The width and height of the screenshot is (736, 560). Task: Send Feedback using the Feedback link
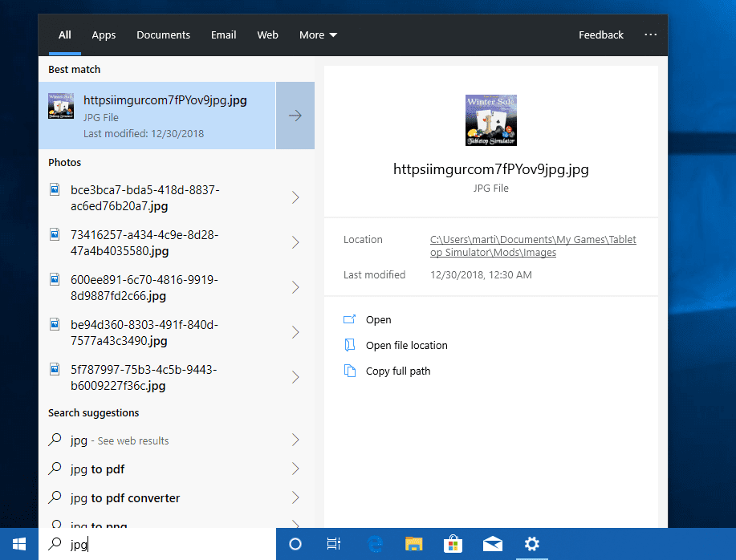(600, 34)
